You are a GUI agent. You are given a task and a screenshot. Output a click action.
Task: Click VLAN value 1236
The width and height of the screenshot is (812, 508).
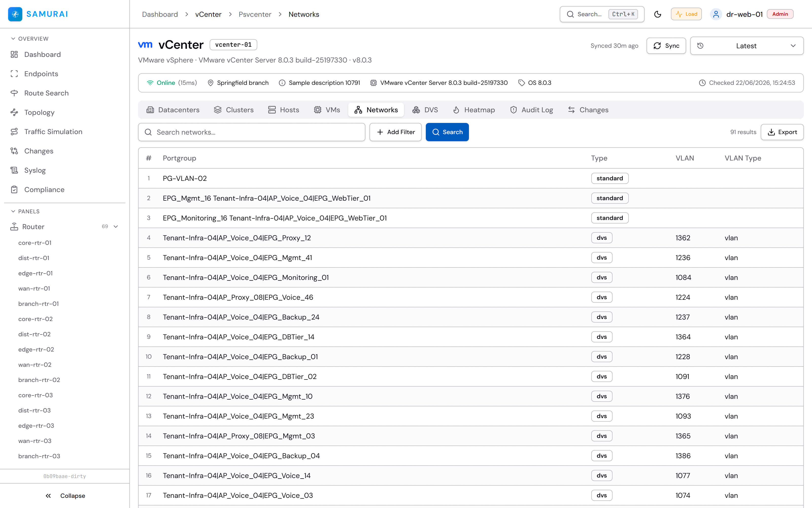683,257
